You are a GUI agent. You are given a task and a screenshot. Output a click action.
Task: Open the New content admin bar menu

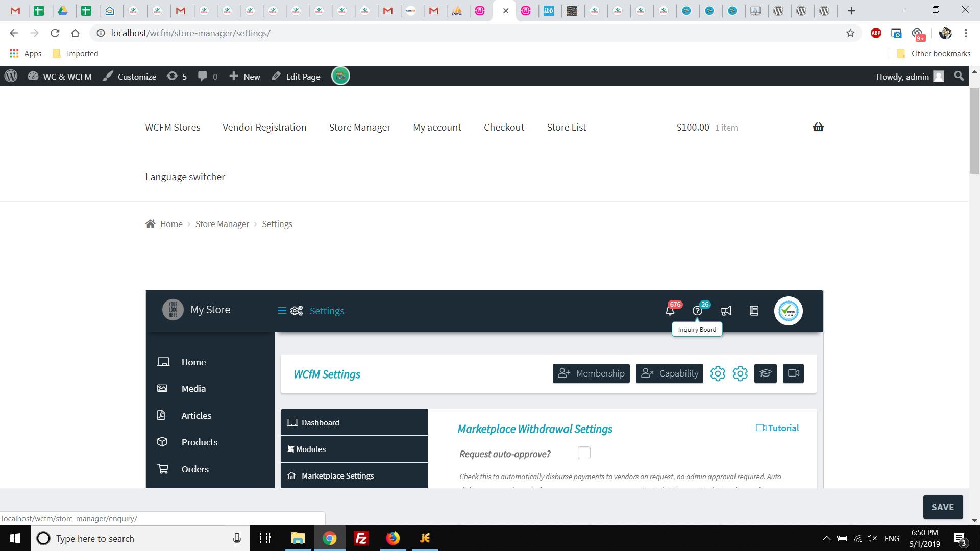point(244,76)
